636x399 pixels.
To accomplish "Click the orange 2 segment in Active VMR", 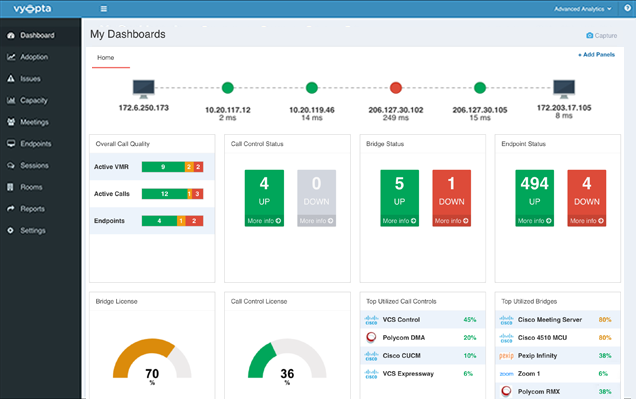I will 189,167.
